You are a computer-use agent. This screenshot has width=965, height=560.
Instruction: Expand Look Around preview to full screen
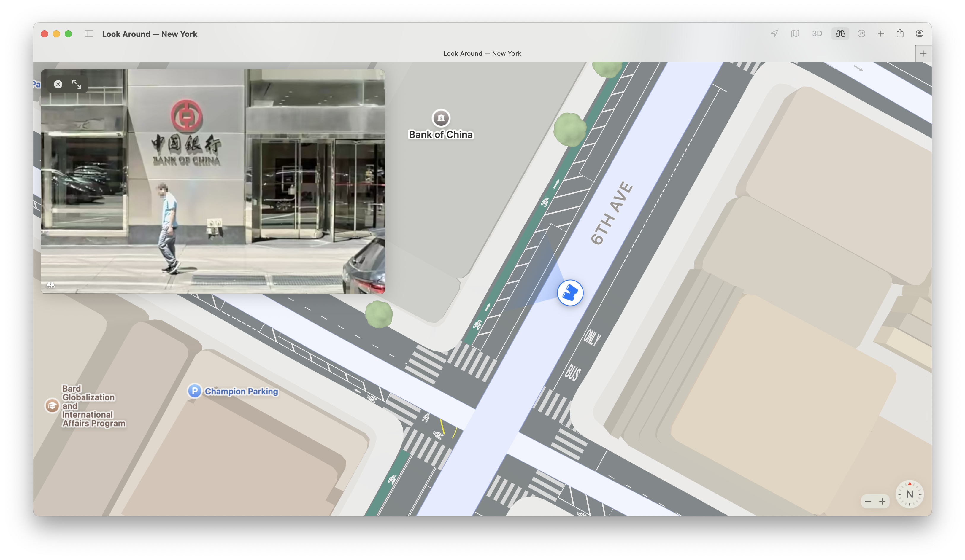(77, 84)
